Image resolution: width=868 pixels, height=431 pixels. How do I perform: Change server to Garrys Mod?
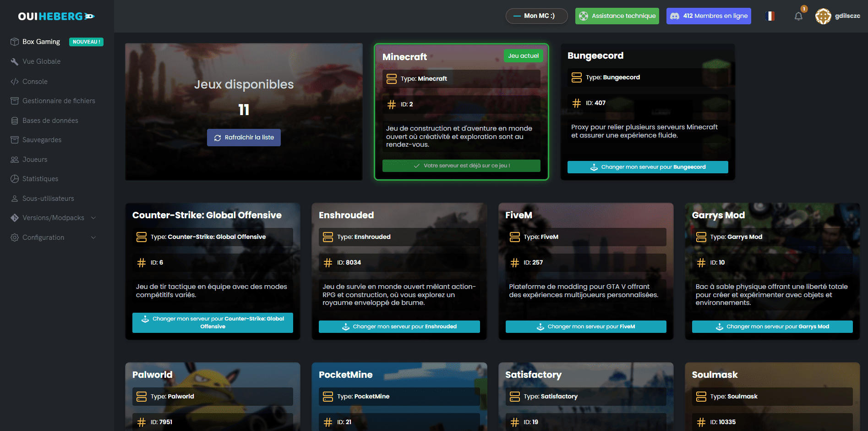[772, 326]
